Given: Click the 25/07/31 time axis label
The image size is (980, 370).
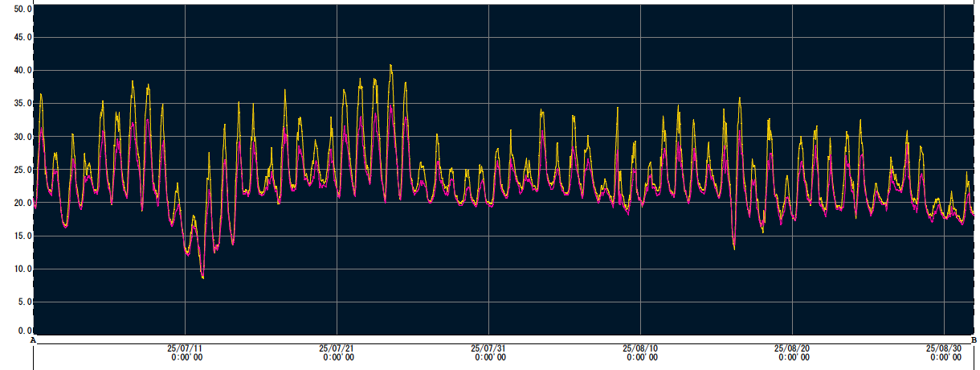Looking at the screenshot, I should click(x=489, y=349).
